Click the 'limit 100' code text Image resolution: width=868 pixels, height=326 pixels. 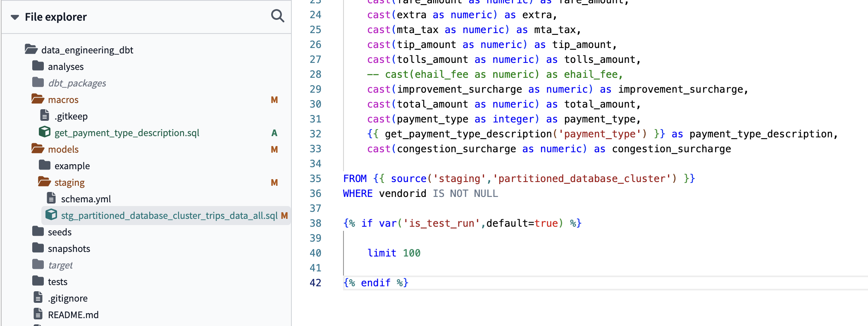tap(394, 253)
